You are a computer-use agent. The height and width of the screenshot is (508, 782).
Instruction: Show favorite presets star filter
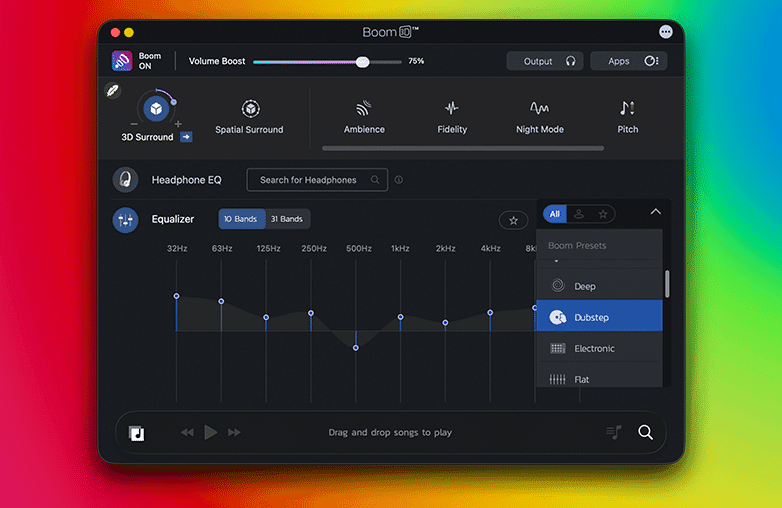tap(603, 214)
